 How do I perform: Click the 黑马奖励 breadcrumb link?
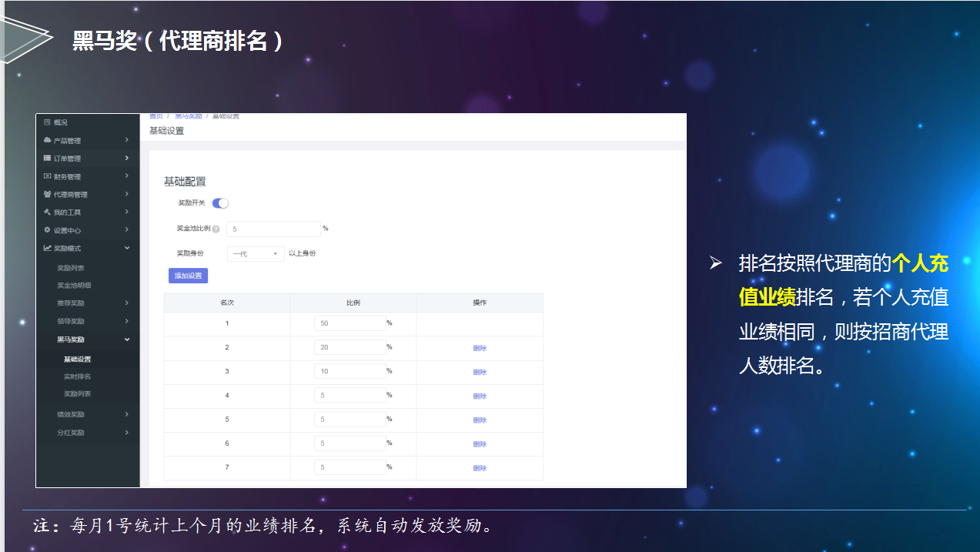(x=188, y=115)
